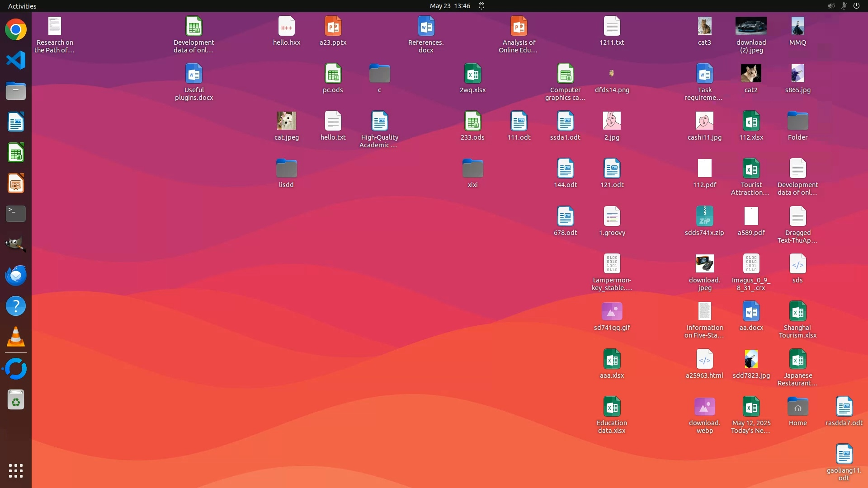Select the sdds741x.zip archive file
Screen dimensions: 868x488
pos(704,216)
